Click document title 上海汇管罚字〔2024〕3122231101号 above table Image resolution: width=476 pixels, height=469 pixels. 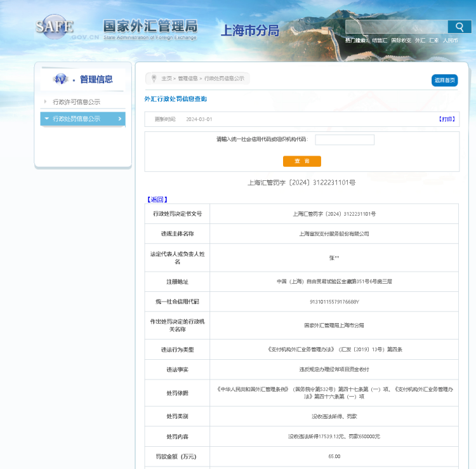pyautogui.click(x=301, y=183)
